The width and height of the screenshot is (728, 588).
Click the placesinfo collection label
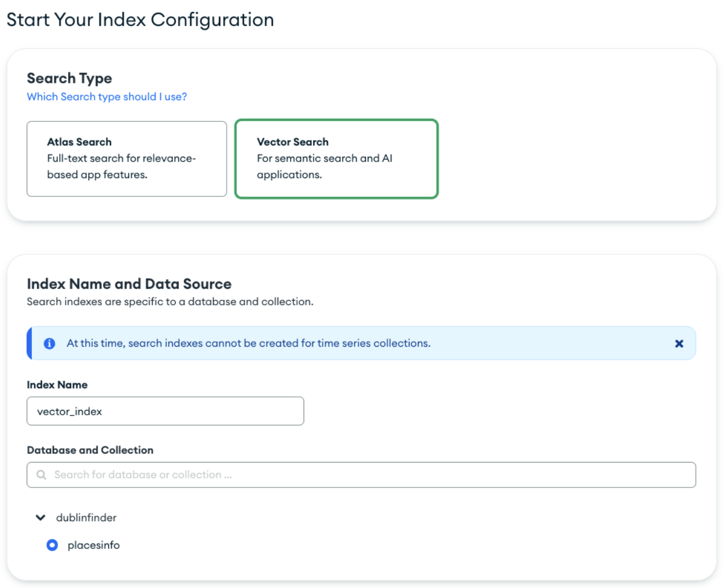click(94, 545)
